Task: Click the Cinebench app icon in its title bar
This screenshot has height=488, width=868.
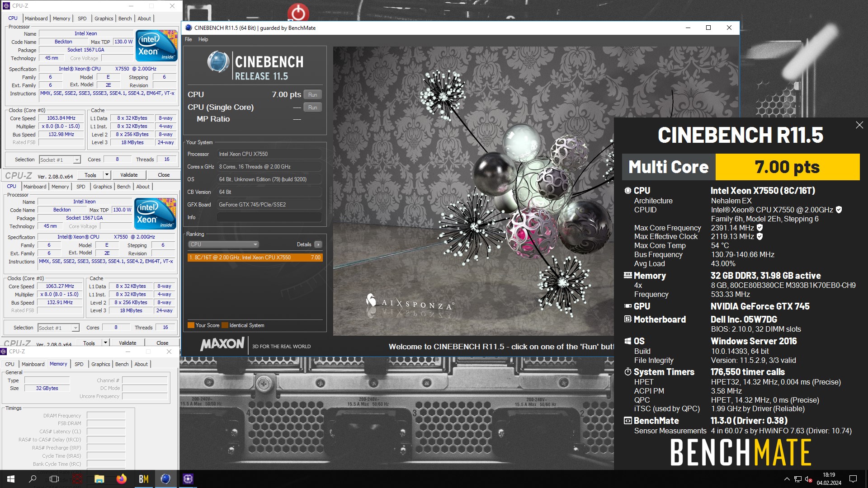Action: point(189,28)
